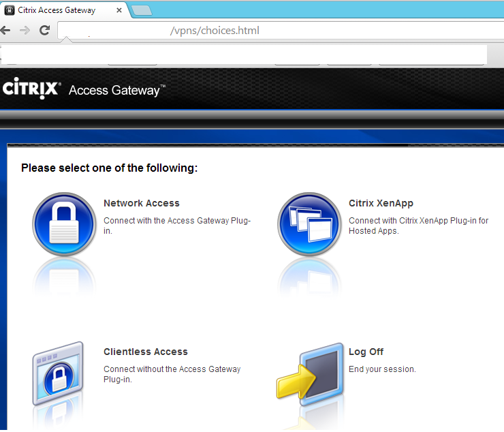Click "Connect with Citrix XenApp Plug-in" description
The height and width of the screenshot is (432, 504).
coord(418,226)
